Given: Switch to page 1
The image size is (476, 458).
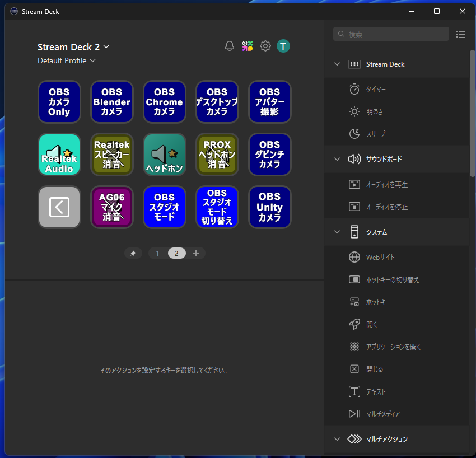Looking at the screenshot, I should click(x=157, y=253).
